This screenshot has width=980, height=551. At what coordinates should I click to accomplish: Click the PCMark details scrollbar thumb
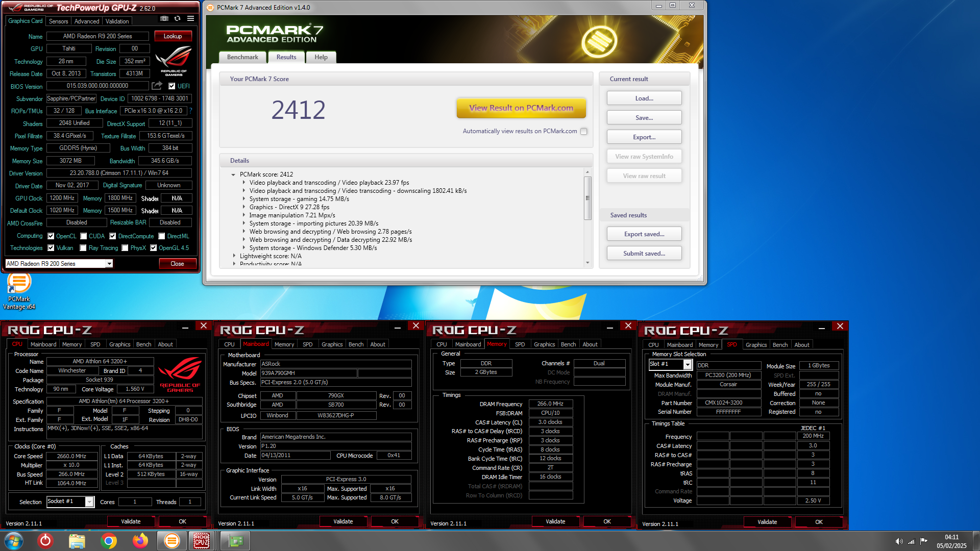[x=587, y=198]
